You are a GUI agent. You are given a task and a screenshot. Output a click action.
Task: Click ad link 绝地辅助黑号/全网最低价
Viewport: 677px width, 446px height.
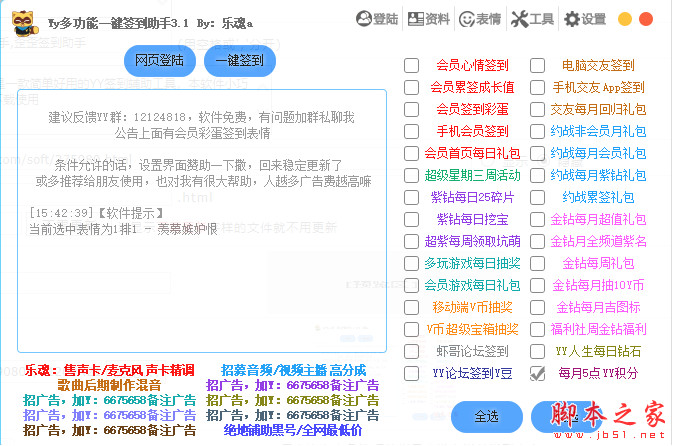pos(293,430)
